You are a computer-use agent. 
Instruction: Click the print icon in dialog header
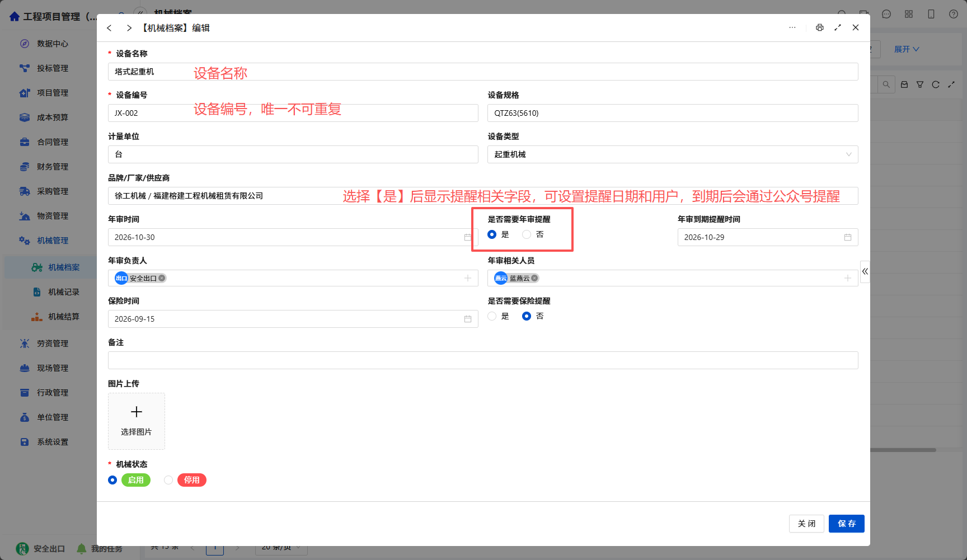tap(819, 27)
